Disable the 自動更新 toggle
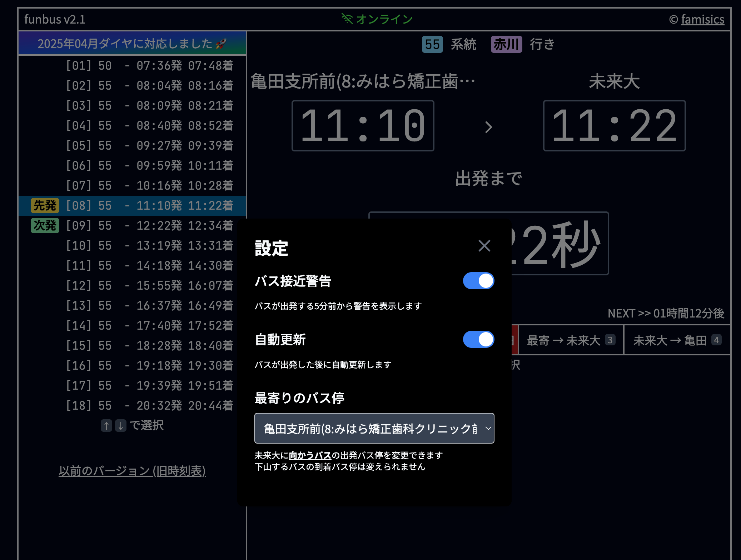 pos(478,339)
